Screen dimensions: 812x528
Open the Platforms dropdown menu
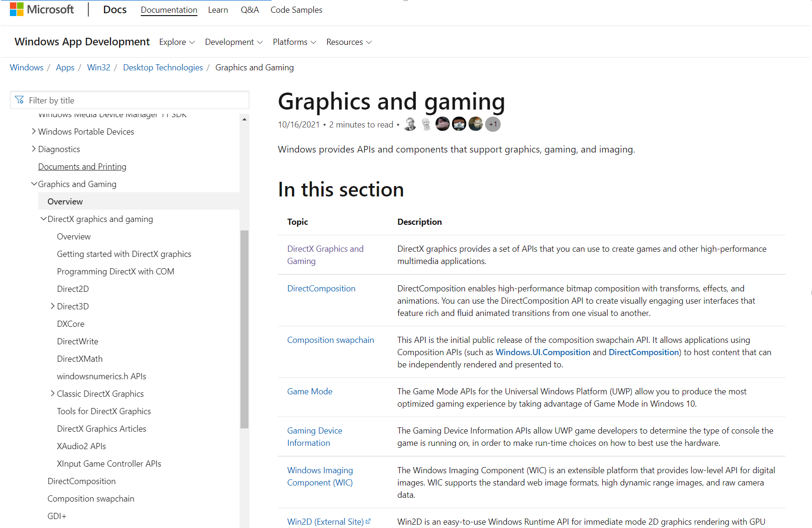294,42
